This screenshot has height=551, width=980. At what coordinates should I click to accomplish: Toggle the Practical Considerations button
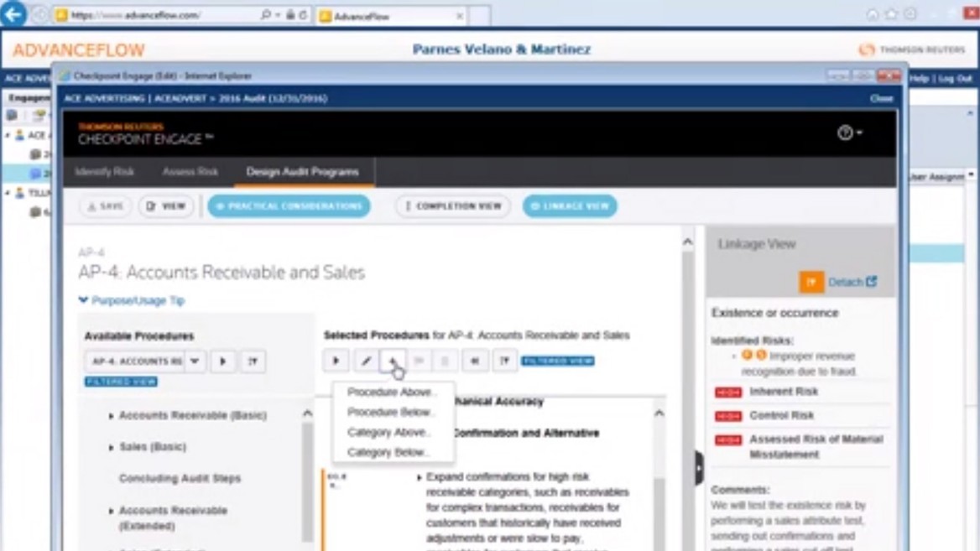[x=289, y=206]
